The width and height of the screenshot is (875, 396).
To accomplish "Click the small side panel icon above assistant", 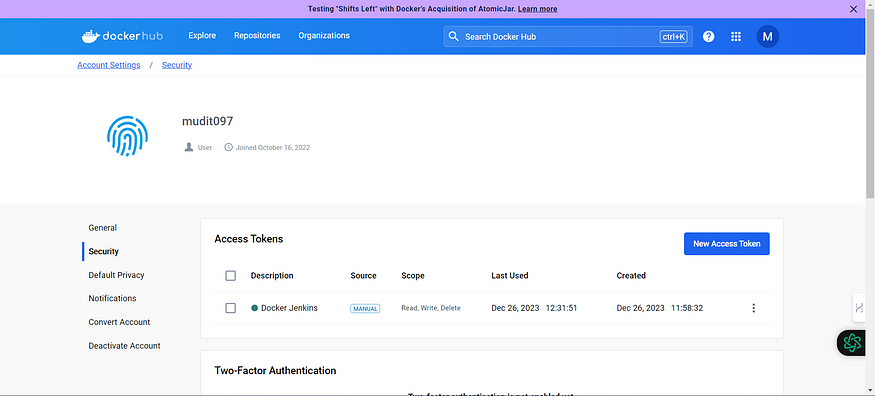I will tap(859, 307).
